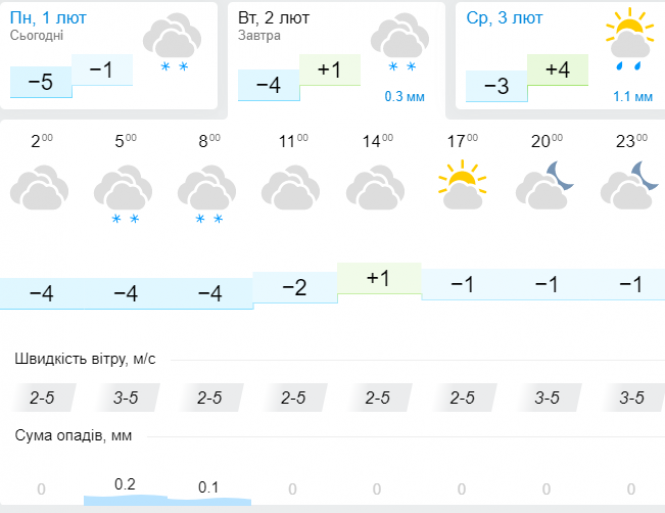Click the 11:00 overcast cloud icon
The height and width of the screenshot is (513, 665).
pos(292,188)
